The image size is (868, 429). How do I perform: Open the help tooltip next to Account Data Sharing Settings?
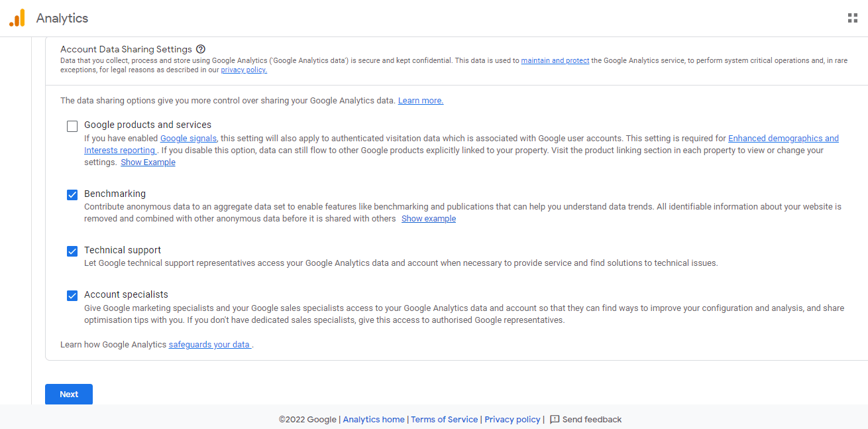pyautogui.click(x=201, y=49)
